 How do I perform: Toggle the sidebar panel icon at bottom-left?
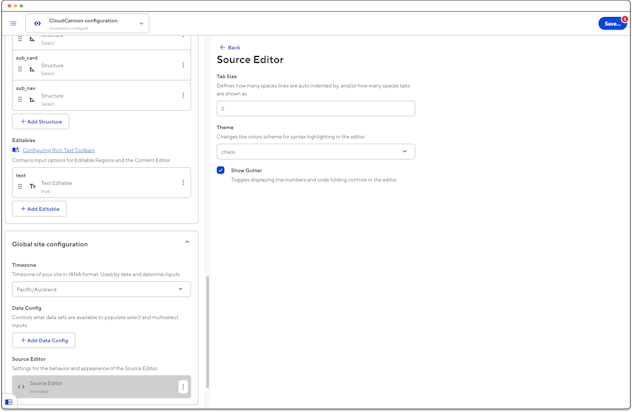click(x=8, y=402)
